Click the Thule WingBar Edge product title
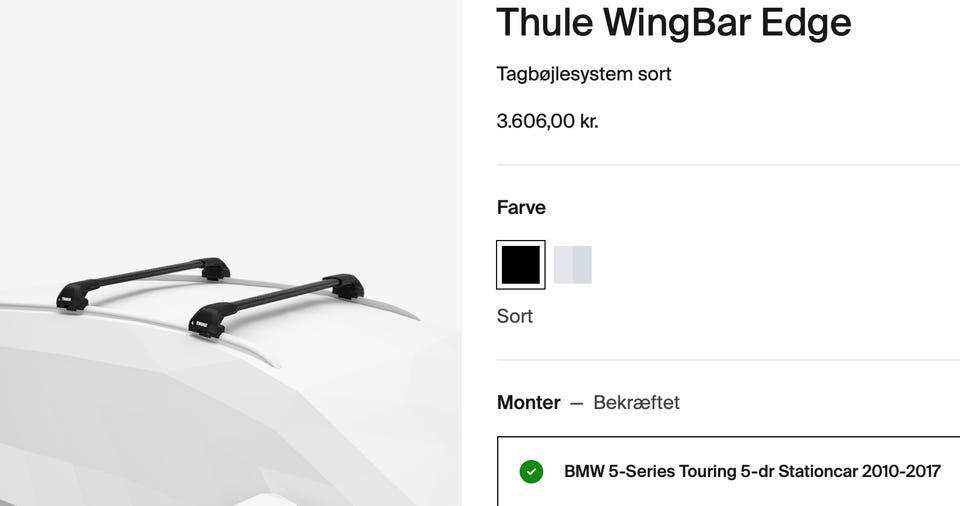 673,22
